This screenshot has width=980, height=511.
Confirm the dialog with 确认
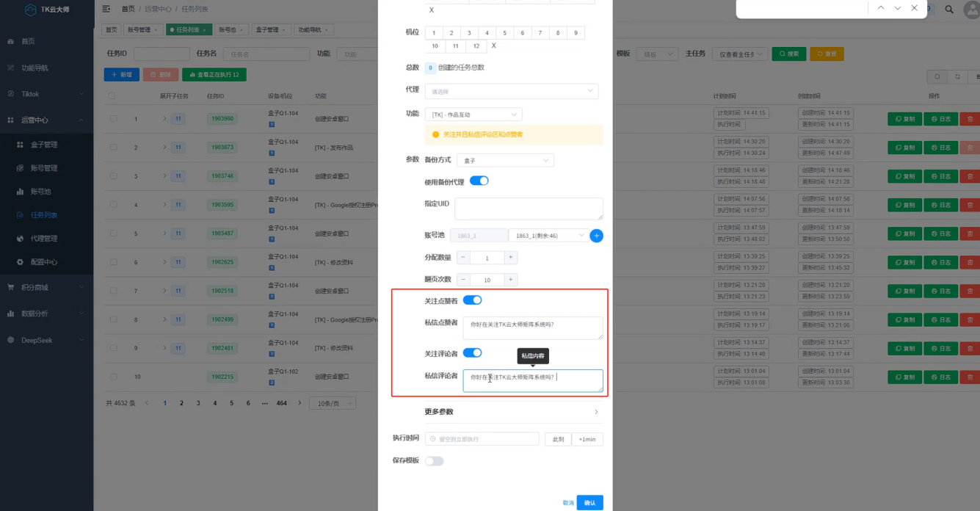pyautogui.click(x=589, y=502)
